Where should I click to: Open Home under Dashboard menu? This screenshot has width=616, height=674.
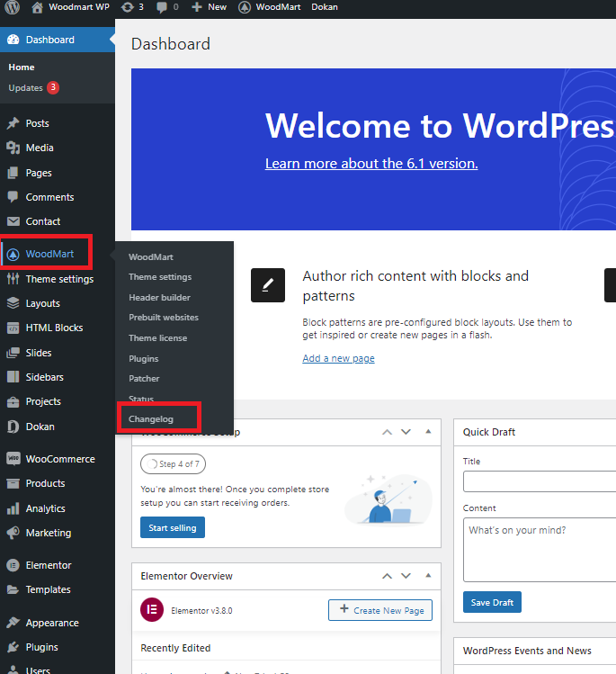(22, 67)
